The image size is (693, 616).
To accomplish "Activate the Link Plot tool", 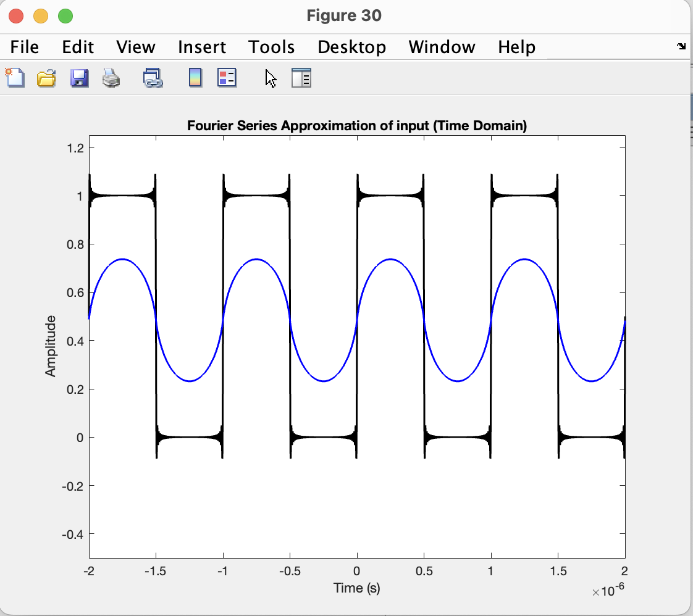I will (153, 78).
